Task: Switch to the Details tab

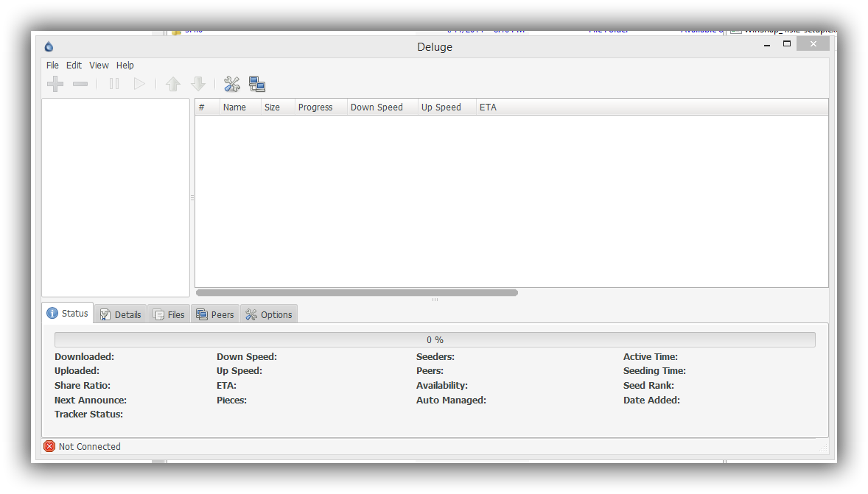Action: (x=121, y=315)
